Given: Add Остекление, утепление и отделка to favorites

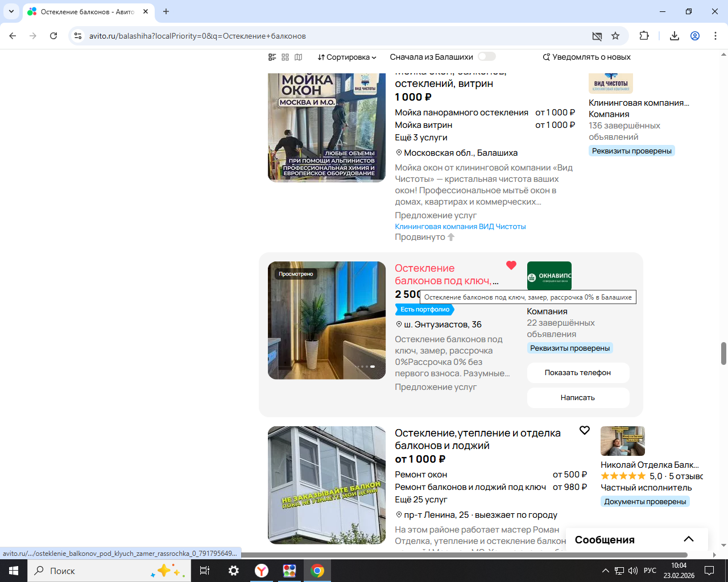Looking at the screenshot, I should point(585,430).
